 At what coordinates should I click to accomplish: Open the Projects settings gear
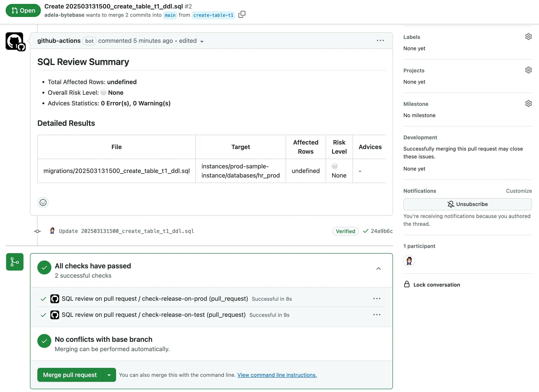pos(529,70)
